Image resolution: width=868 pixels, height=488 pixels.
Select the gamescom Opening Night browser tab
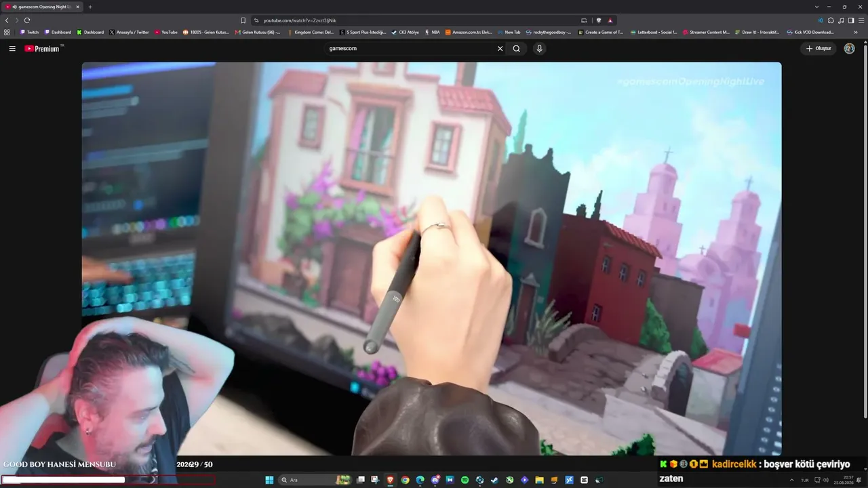pyautogui.click(x=42, y=7)
